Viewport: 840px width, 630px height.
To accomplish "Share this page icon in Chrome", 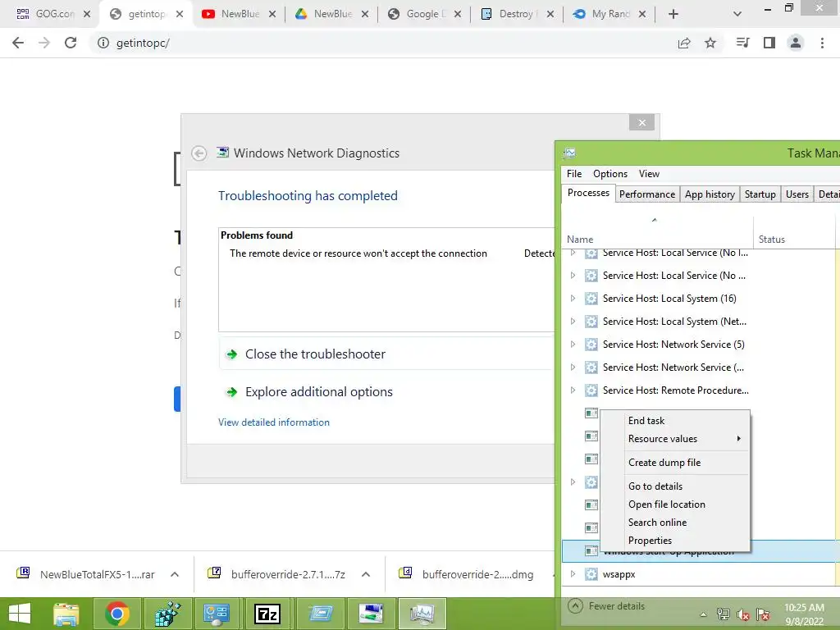I will (684, 43).
